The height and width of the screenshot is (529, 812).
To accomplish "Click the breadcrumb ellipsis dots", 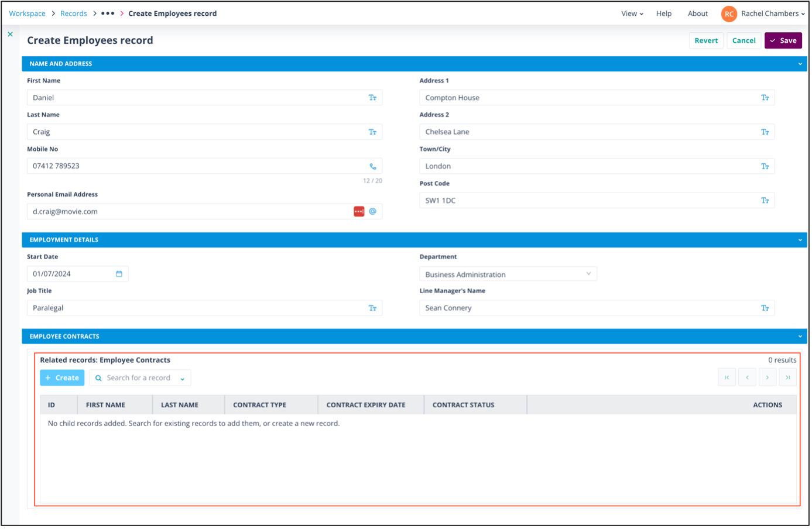I will (x=108, y=13).
